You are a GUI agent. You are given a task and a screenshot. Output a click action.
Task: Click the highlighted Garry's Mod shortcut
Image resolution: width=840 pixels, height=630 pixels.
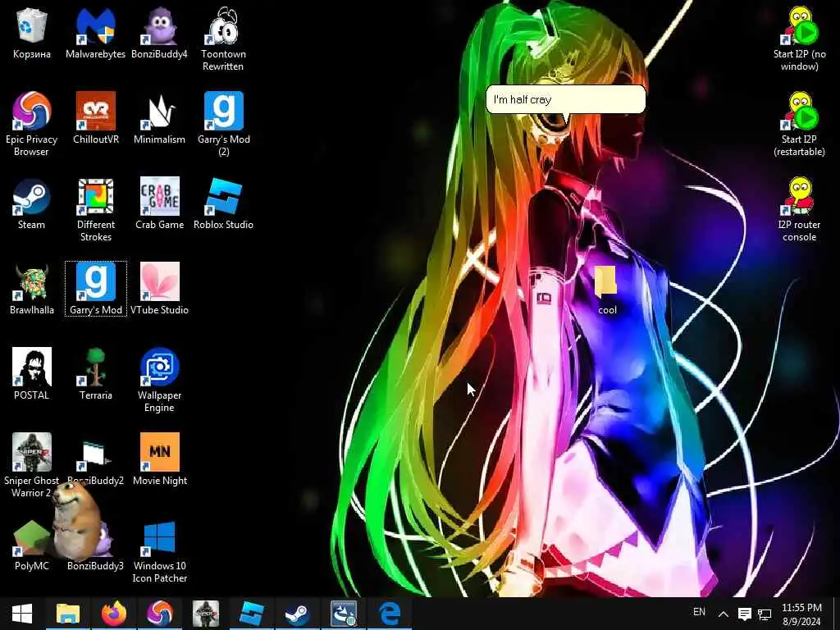[x=96, y=289]
